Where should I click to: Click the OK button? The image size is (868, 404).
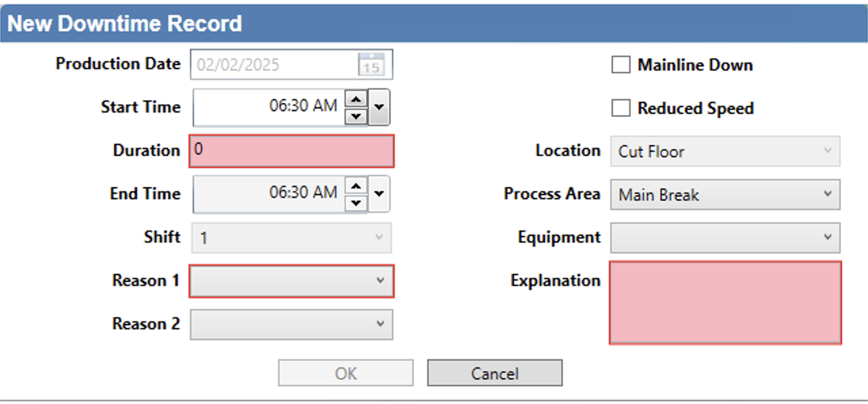[x=346, y=373]
